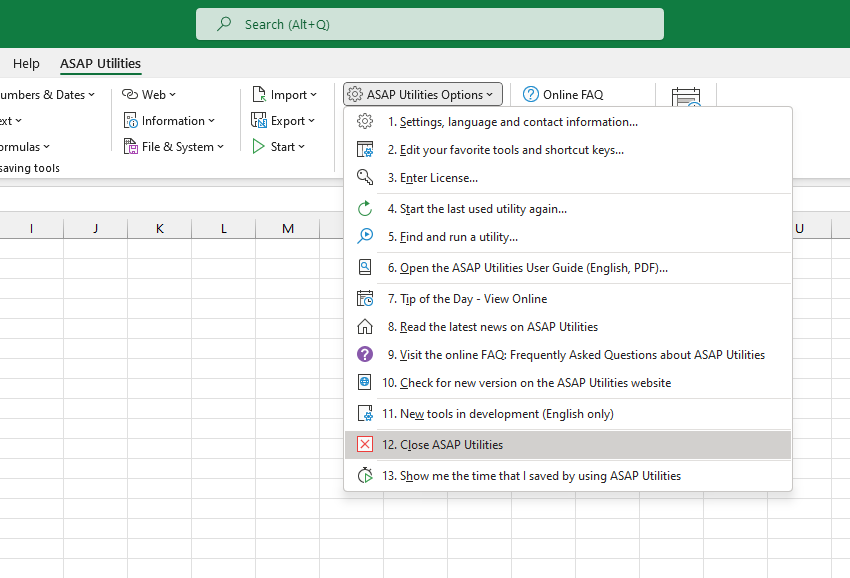Select the ASAP Utilities ribbon tab

coord(100,63)
